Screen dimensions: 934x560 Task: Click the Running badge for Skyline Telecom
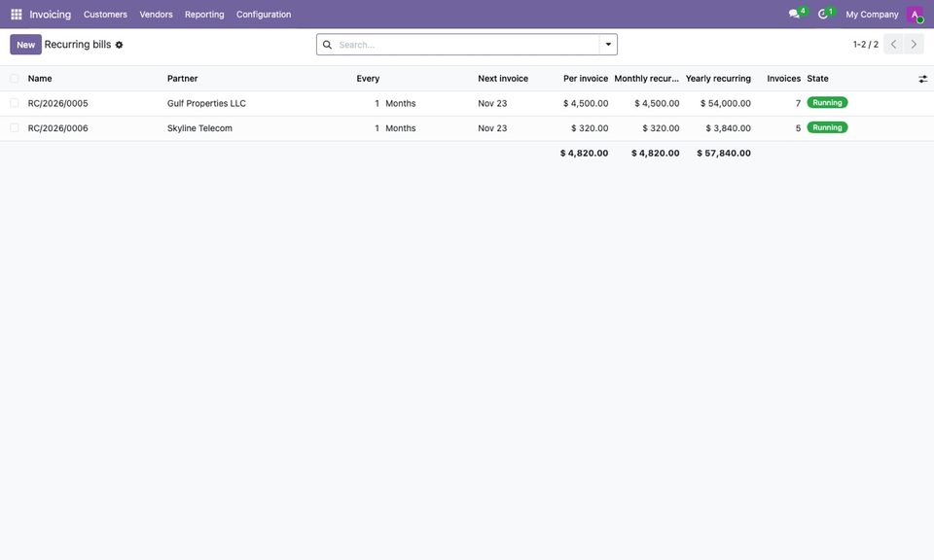(x=827, y=128)
